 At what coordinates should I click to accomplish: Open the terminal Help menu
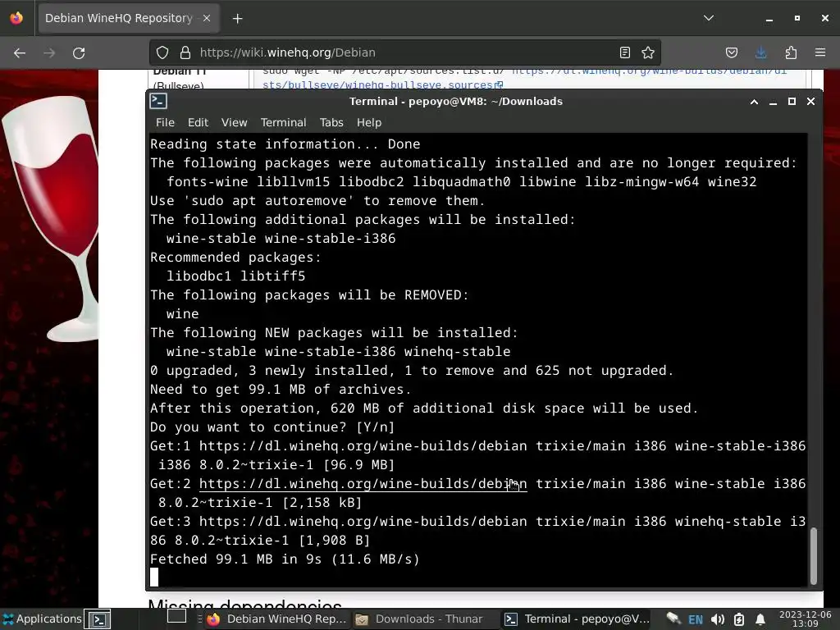369,123
